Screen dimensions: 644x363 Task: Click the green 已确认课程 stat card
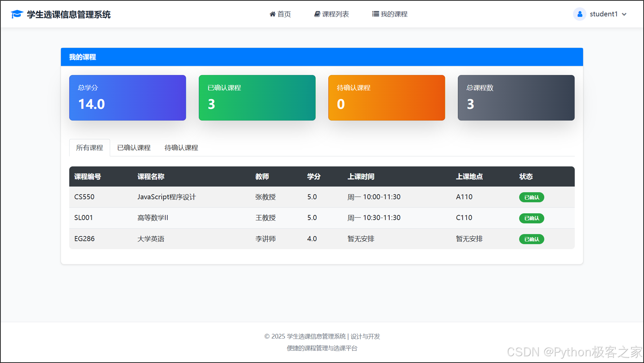pyautogui.click(x=257, y=98)
